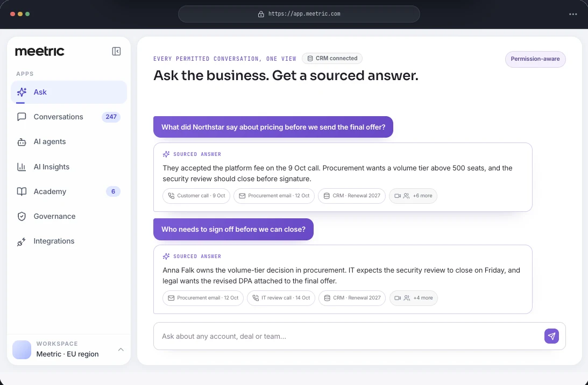The image size is (588, 385).
Task: Open Procurement email · 12 Oct in second answer
Action: tap(203, 298)
